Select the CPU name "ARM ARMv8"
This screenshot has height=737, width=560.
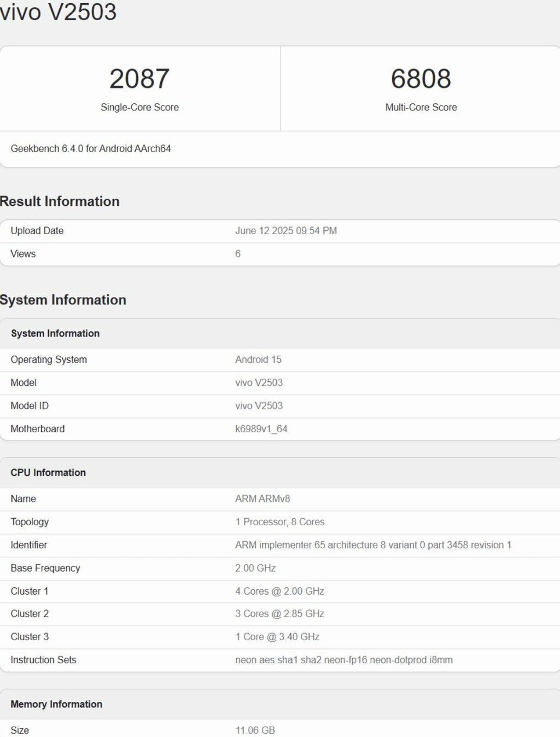[x=262, y=499]
